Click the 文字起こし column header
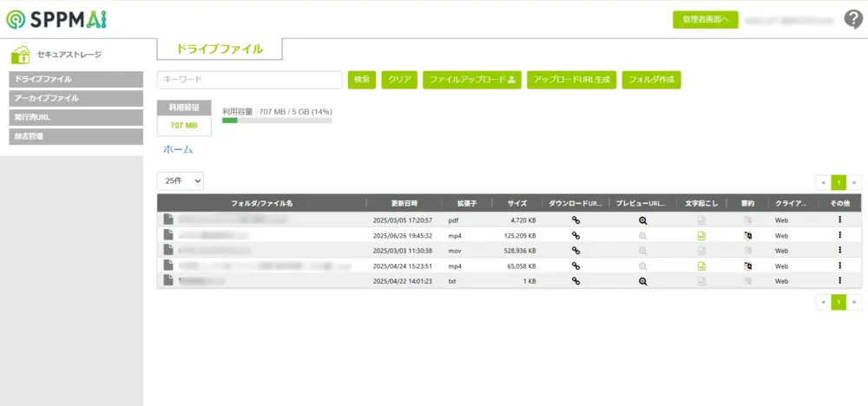Image resolution: width=868 pixels, height=406 pixels. (x=701, y=203)
